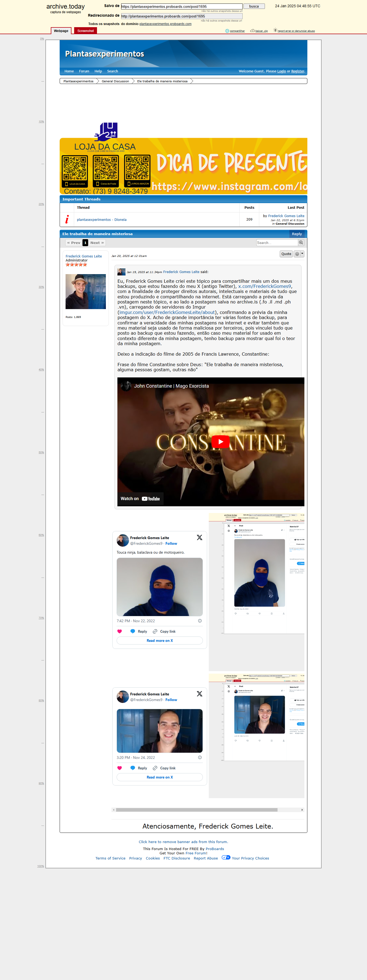Click the compartilhar share icon
Viewport: 367px width, 980px height.
click(227, 31)
